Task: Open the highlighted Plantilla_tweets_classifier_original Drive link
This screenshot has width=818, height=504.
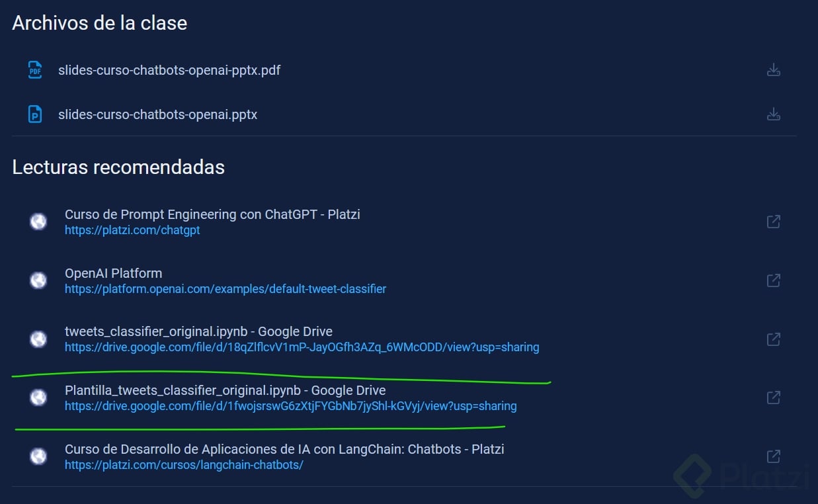Action: [x=290, y=406]
